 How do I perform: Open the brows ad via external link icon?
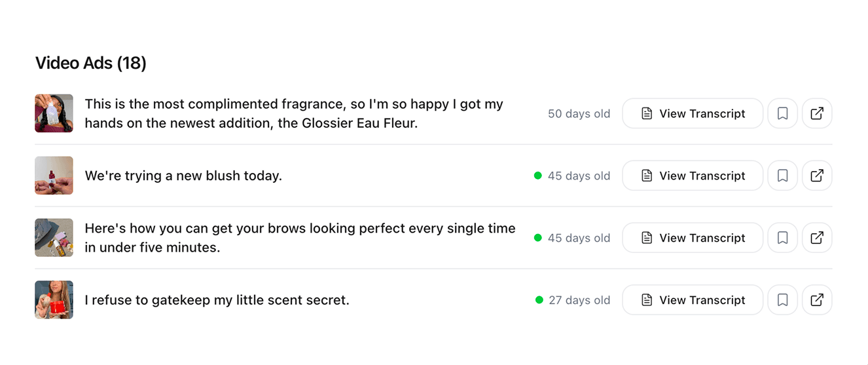[x=817, y=238]
